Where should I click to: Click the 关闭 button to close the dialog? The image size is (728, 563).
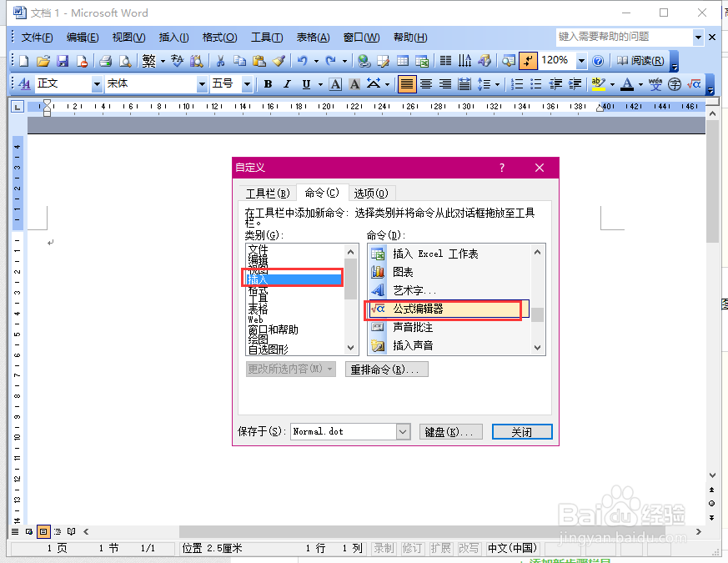tap(522, 431)
